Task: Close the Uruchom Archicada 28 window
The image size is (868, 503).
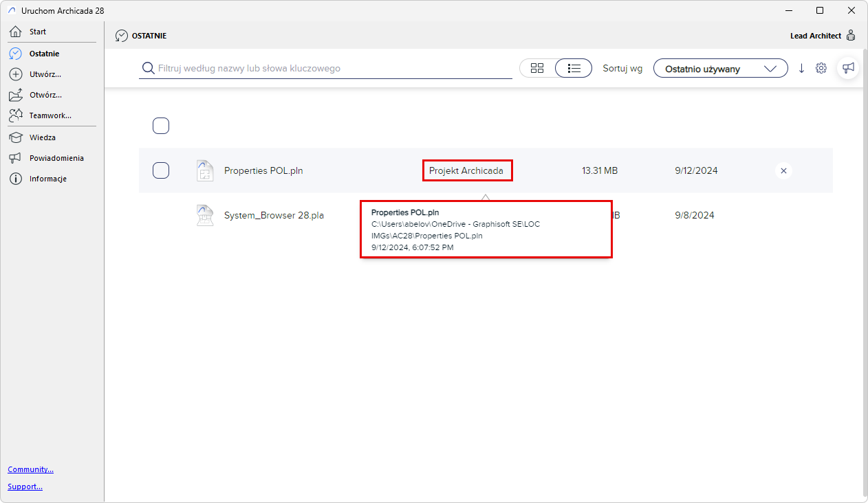Action: (x=851, y=10)
